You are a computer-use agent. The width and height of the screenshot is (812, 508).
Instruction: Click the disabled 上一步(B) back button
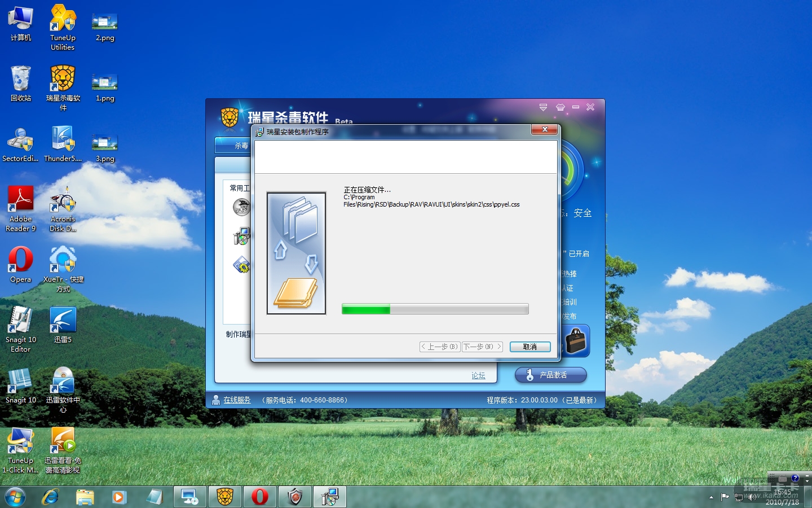point(440,347)
